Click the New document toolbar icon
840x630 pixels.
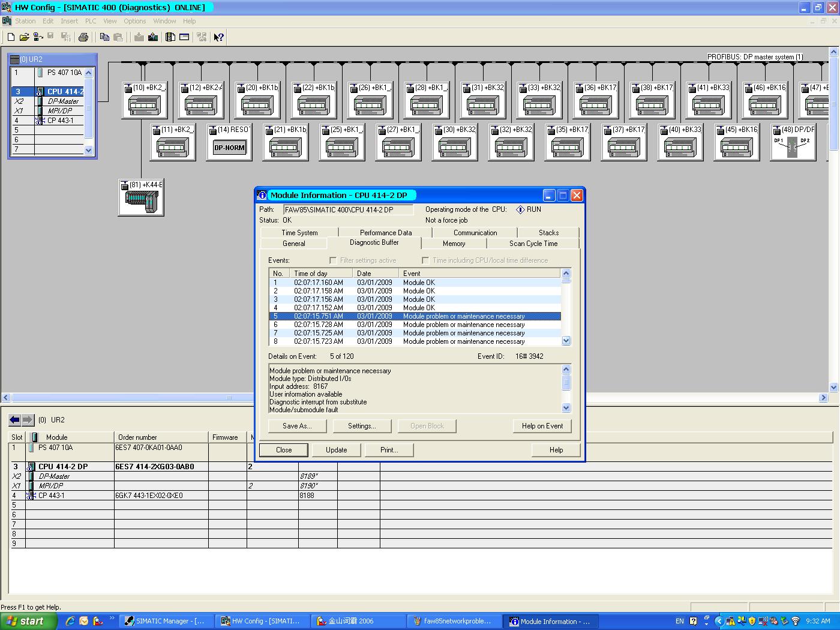click(11, 37)
